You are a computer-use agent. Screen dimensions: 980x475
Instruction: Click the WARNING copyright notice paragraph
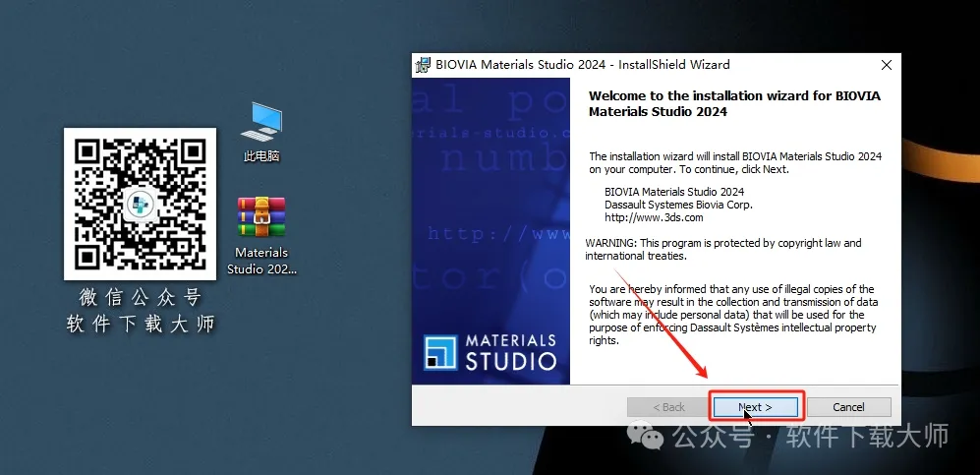coord(722,250)
